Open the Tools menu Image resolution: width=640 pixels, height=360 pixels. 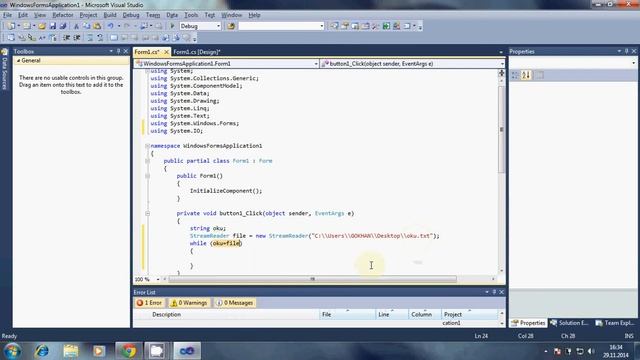point(191,15)
